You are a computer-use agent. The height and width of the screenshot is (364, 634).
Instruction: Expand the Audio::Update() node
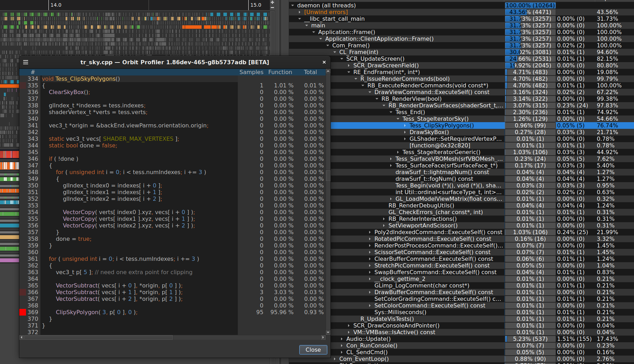click(x=341, y=339)
